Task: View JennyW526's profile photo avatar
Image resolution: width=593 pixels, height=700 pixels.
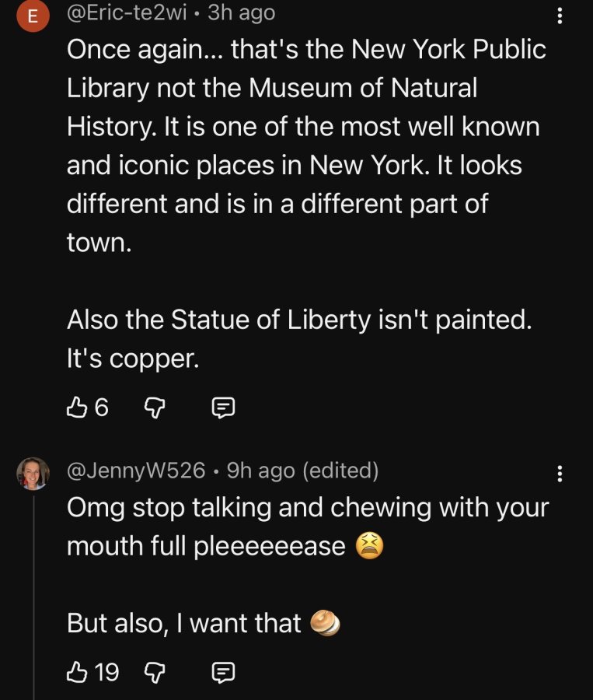Action: coord(33,473)
